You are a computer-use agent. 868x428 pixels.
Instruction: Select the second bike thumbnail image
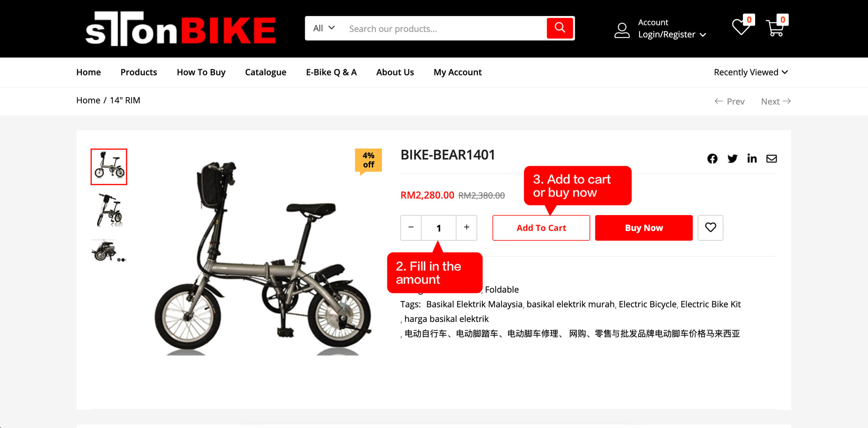coord(109,210)
